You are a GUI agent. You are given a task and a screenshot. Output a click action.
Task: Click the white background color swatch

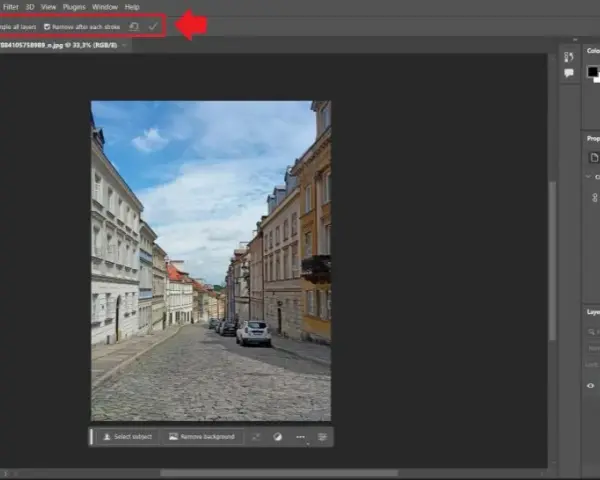597,79
